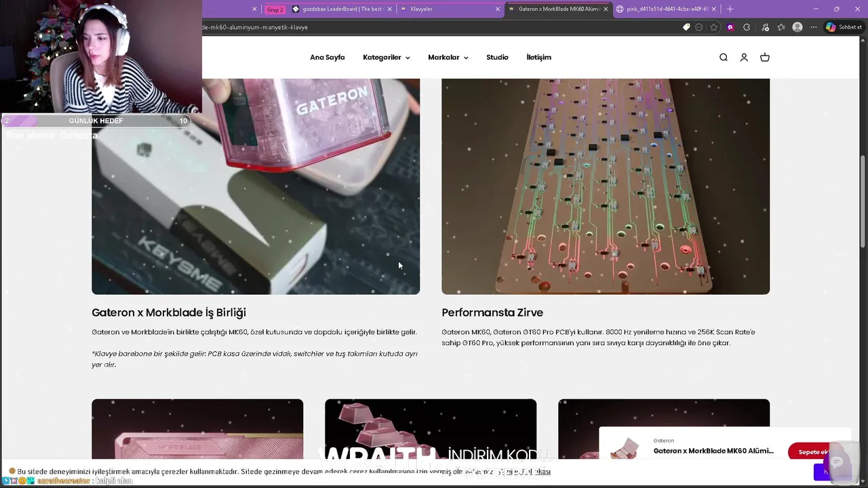Open Copilot Sohbet et button
The height and width of the screenshot is (488, 868).
point(844,27)
